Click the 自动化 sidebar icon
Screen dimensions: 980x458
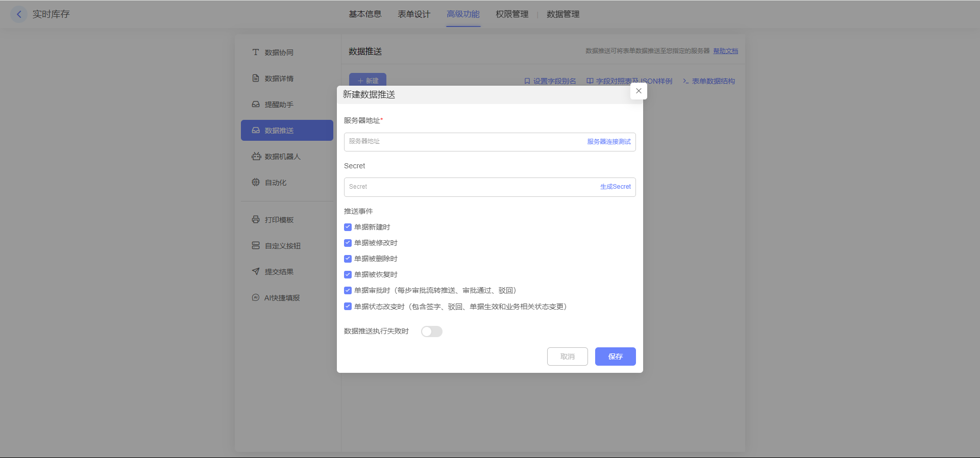[256, 182]
